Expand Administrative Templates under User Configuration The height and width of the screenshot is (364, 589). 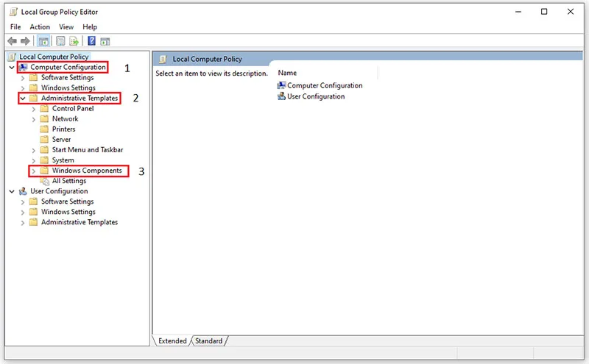pos(23,223)
